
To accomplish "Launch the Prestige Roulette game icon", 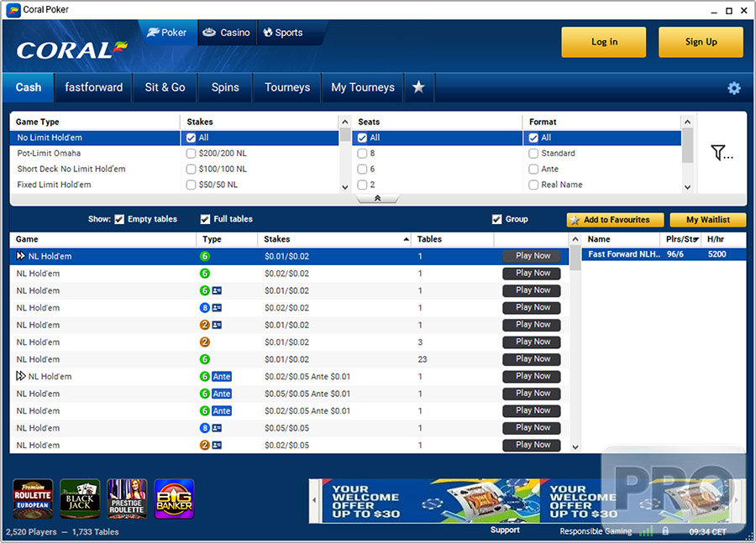I will coord(127,499).
